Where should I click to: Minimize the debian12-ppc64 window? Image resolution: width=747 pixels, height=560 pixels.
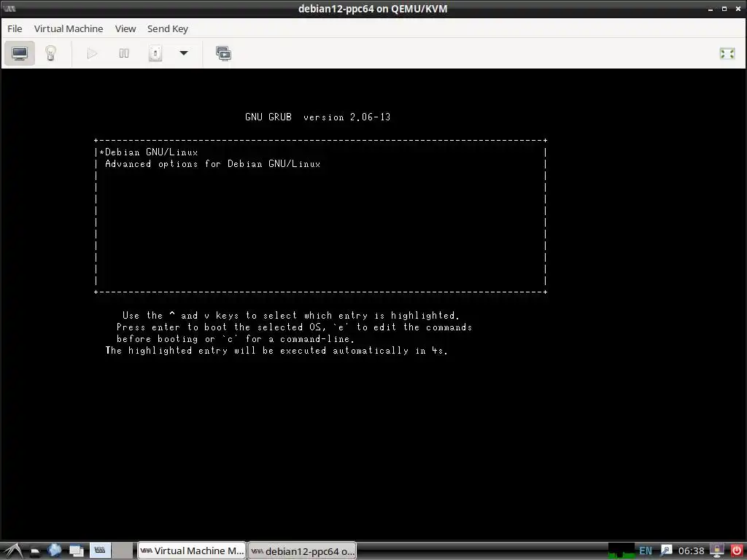711,9
